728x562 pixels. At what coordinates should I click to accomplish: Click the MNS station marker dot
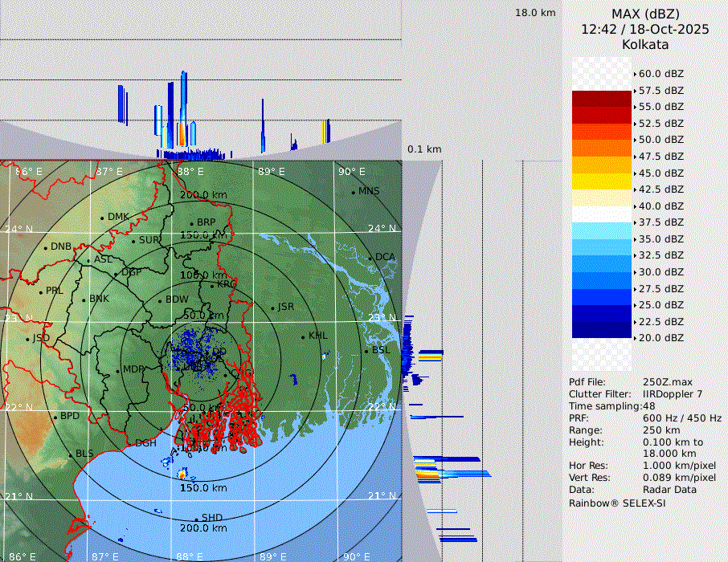click(353, 192)
